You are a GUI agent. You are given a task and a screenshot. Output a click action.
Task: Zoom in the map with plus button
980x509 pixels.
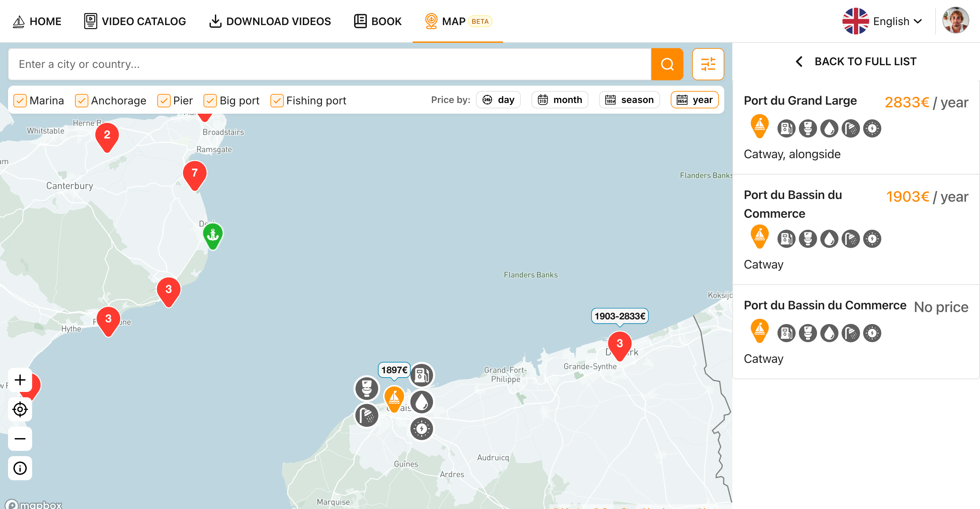pos(20,380)
